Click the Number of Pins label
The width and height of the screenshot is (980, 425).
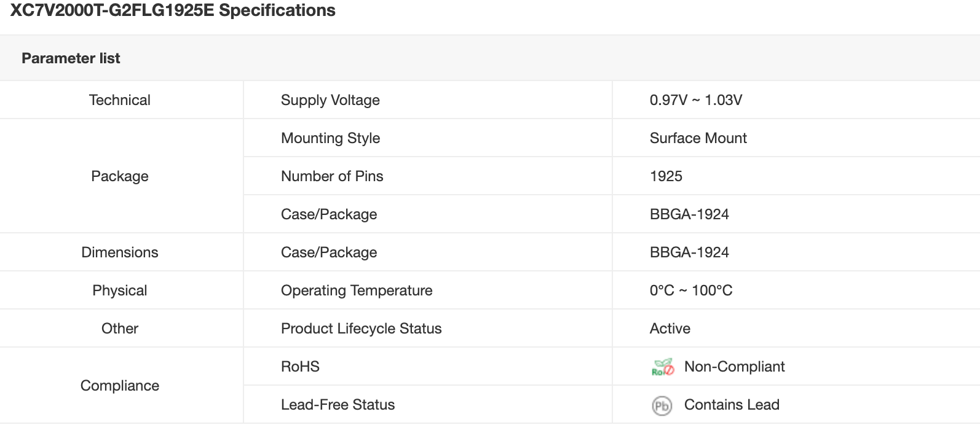click(x=332, y=176)
